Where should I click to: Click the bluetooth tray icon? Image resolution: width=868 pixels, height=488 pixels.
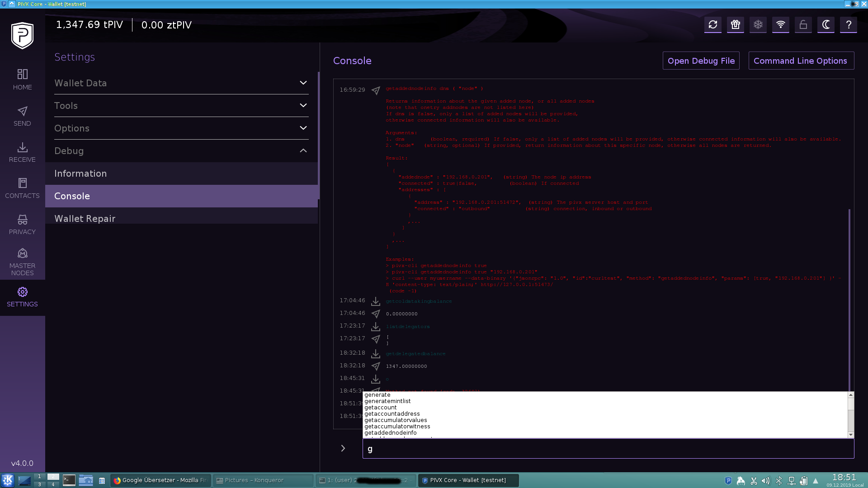coord(778,481)
